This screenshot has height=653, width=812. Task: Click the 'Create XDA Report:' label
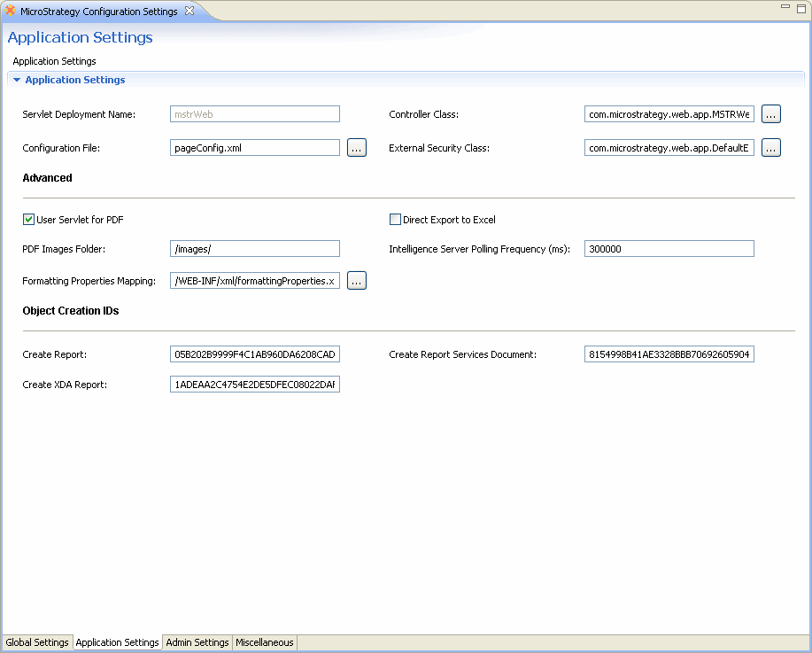point(65,385)
